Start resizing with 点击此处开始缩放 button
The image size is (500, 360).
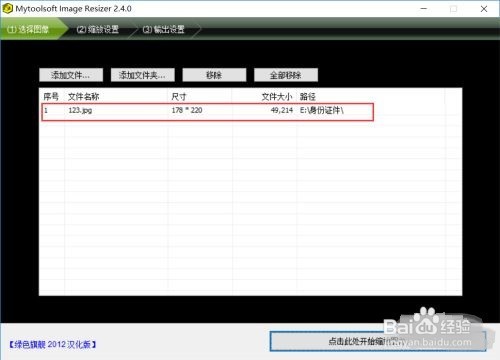378,341
